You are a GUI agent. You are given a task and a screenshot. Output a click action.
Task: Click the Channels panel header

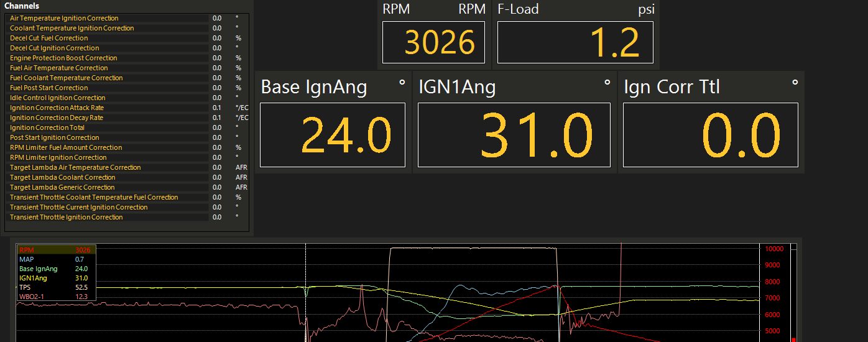click(x=22, y=6)
